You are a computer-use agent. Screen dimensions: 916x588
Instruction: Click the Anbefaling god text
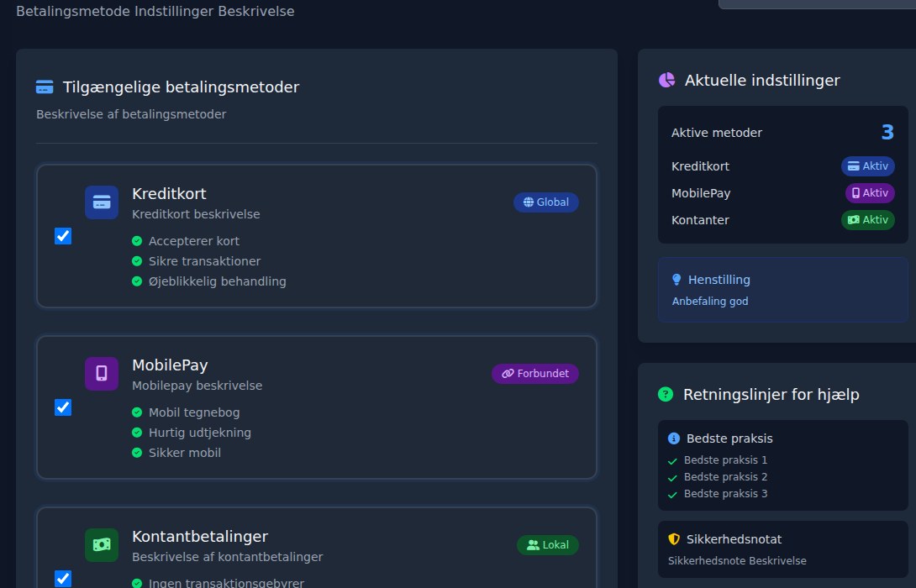tap(710, 302)
